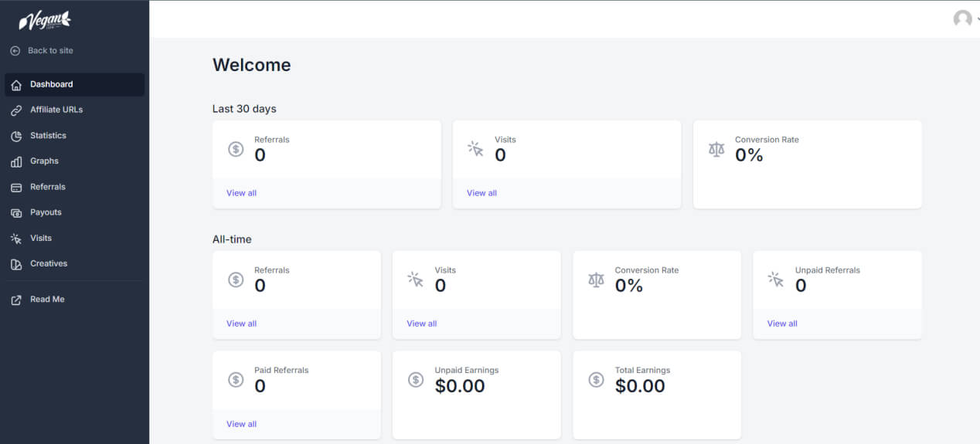Click the Affiliate URLs chain-link icon
980x444 pixels.
pyautogui.click(x=16, y=110)
